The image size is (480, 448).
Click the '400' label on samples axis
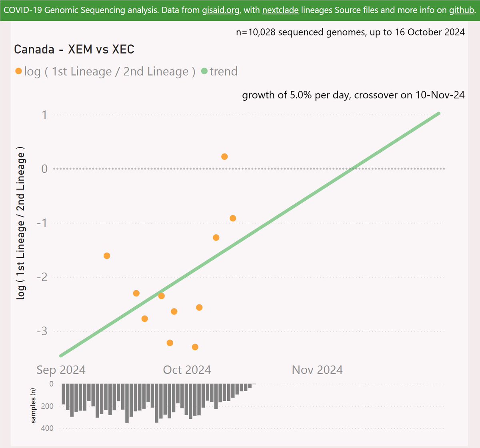[47, 428]
